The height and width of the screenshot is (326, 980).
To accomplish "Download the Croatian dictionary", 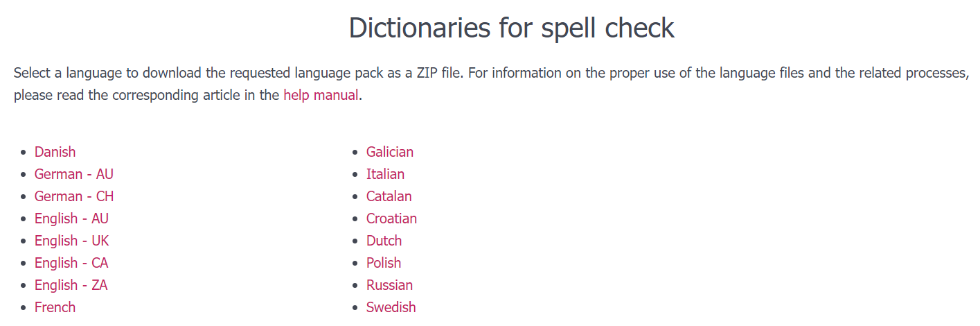I will click(391, 218).
